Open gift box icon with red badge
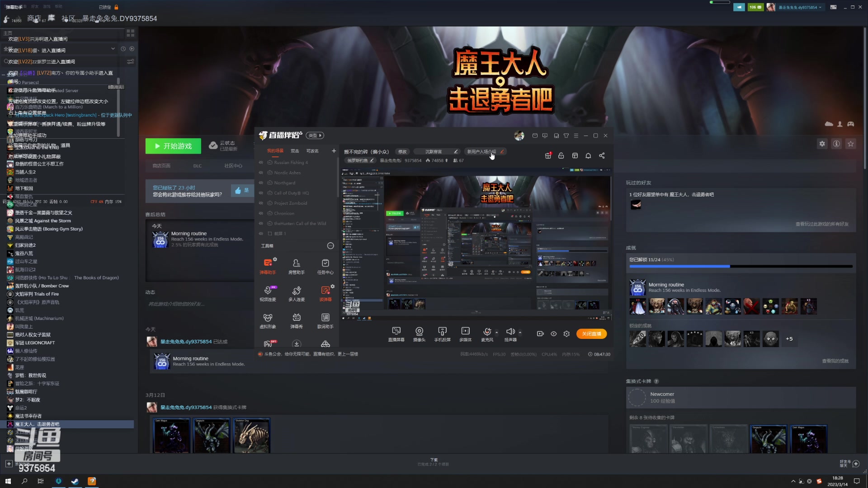Viewport: 868px width, 488px height. 548,155
